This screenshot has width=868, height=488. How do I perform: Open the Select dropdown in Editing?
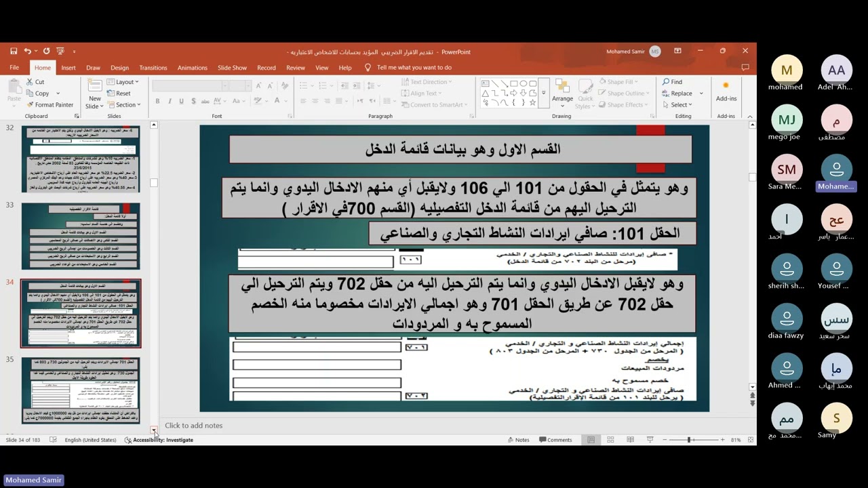(x=677, y=105)
